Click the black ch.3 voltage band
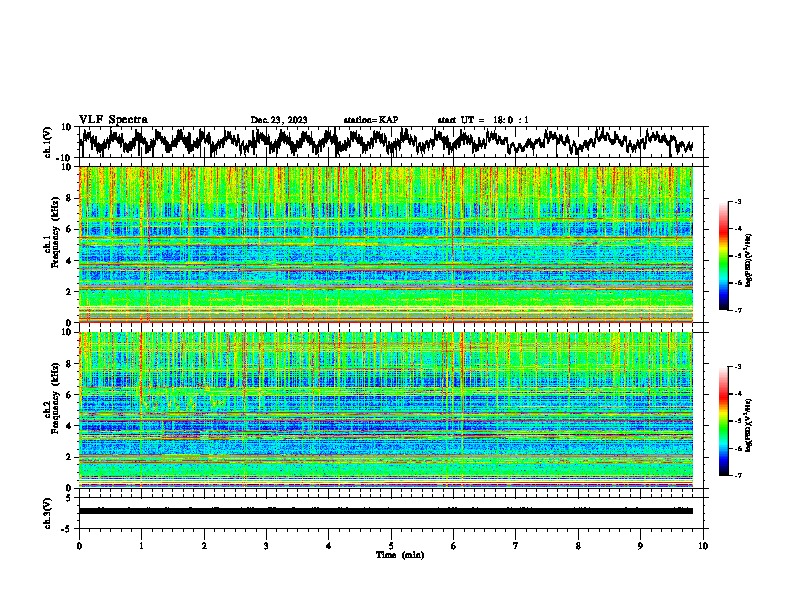792x612 pixels. pyautogui.click(x=386, y=511)
